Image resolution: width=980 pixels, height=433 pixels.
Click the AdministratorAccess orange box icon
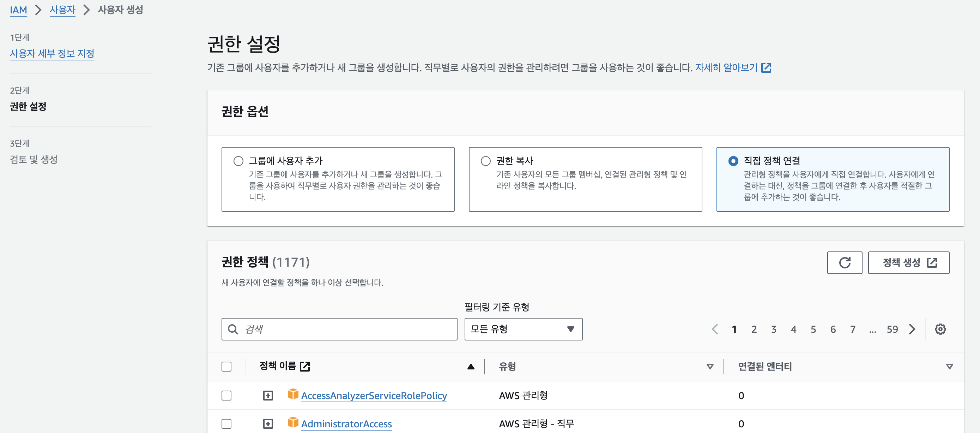point(292,422)
